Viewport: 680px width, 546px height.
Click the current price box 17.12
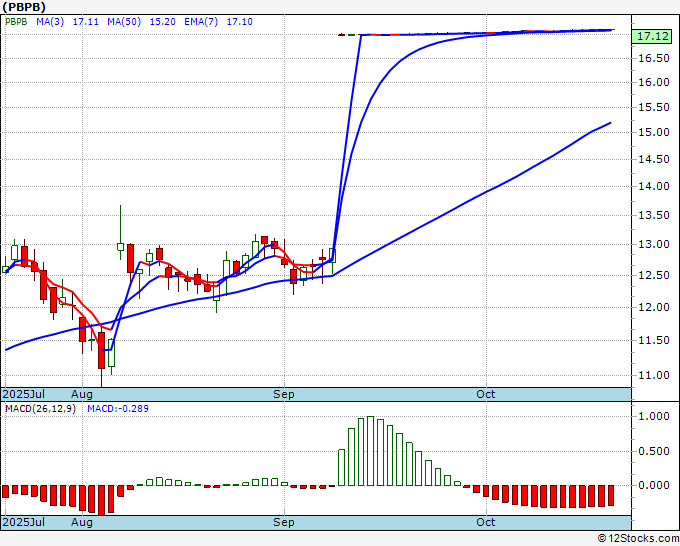[652, 36]
